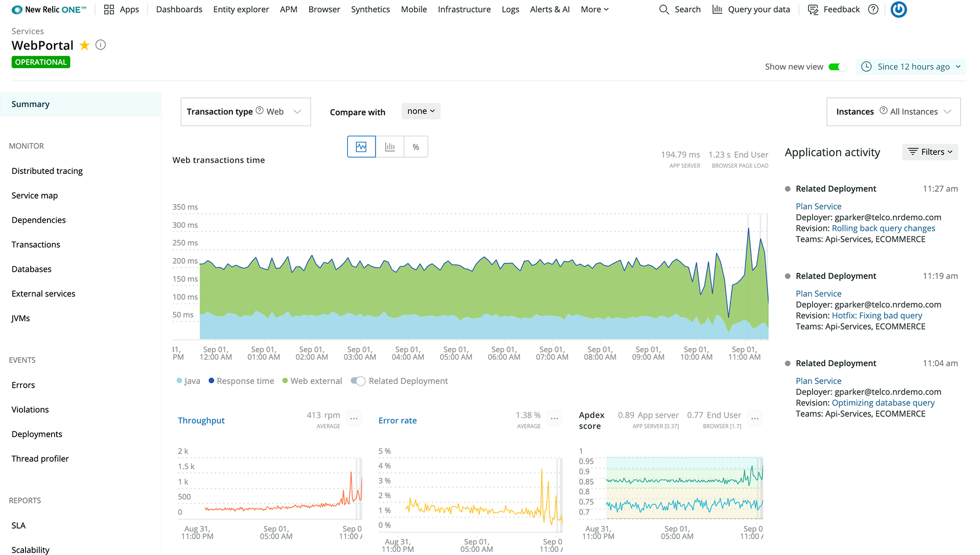Go to Distributed tracing in sidebar
The width and height of the screenshot is (980, 555).
click(x=47, y=171)
